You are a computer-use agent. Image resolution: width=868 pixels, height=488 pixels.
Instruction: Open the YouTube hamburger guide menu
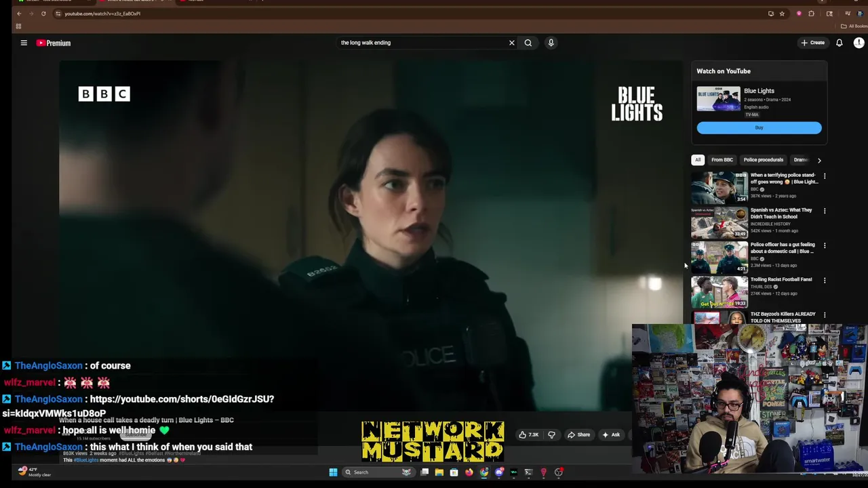click(24, 43)
